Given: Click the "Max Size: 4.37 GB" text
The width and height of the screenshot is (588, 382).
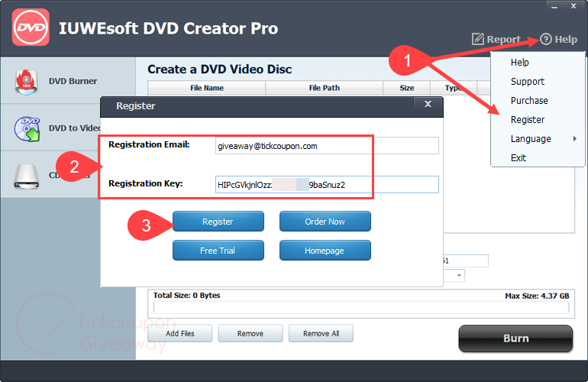Looking at the screenshot, I should [537, 296].
